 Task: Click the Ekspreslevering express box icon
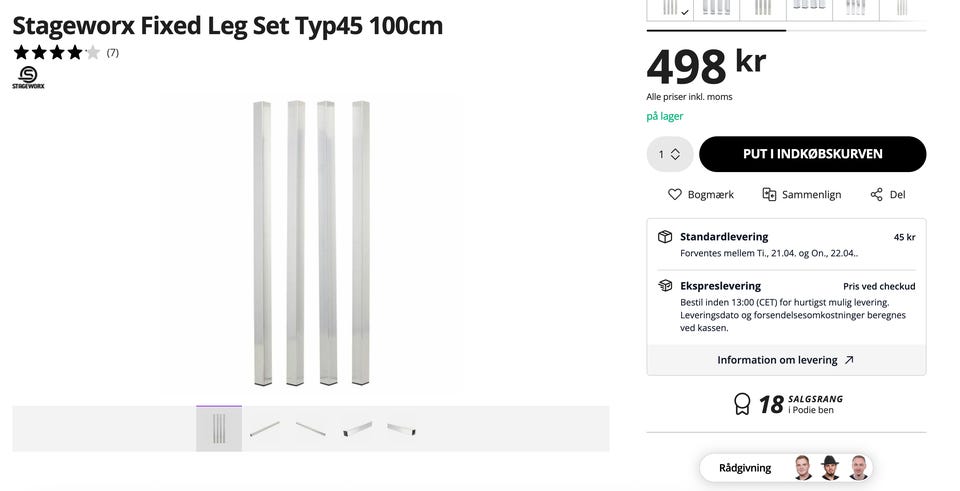pos(665,286)
